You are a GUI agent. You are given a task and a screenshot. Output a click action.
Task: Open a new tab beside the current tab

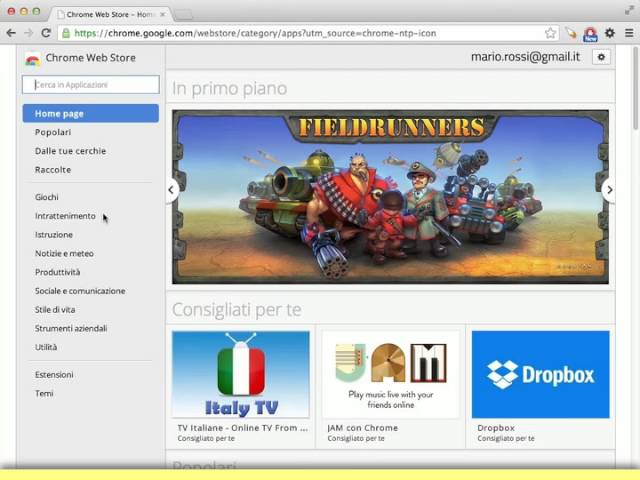coord(183,15)
